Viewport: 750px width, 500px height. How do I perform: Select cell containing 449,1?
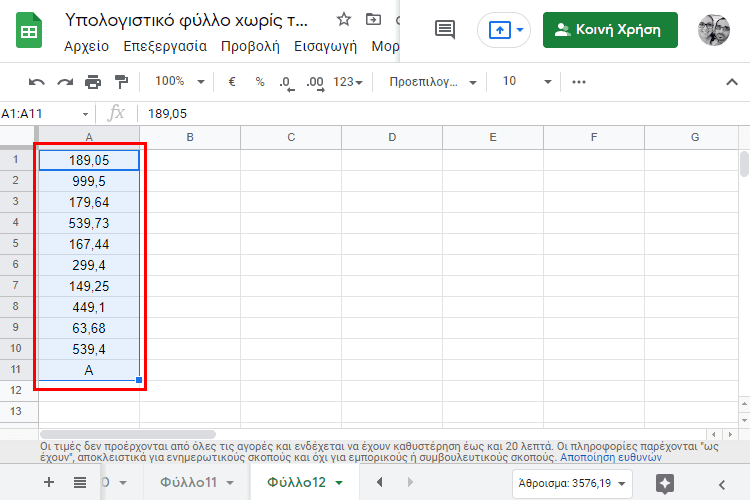[x=89, y=308]
